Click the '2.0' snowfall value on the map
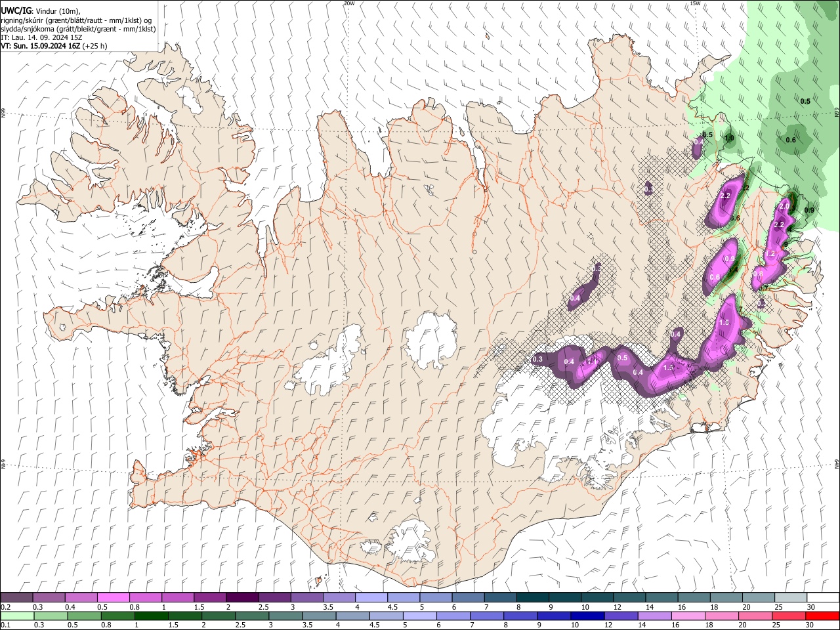 (784, 206)
